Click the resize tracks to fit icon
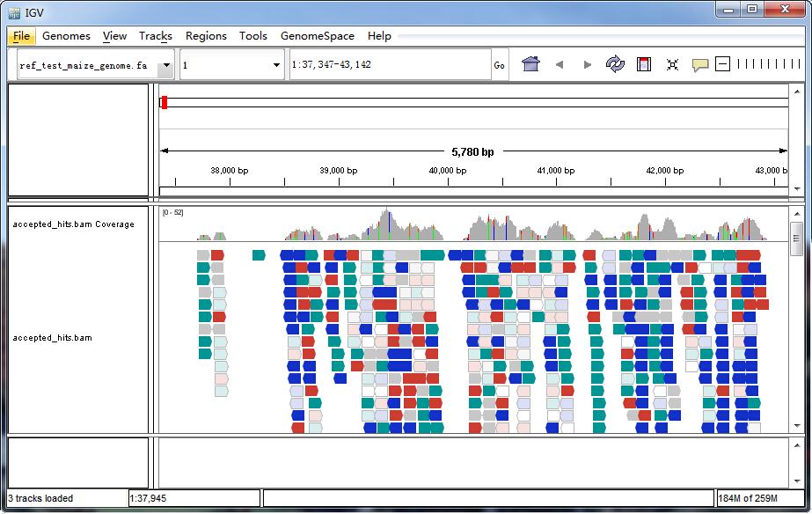The height and width of the screenshot is (514, 812). (672, 63)
